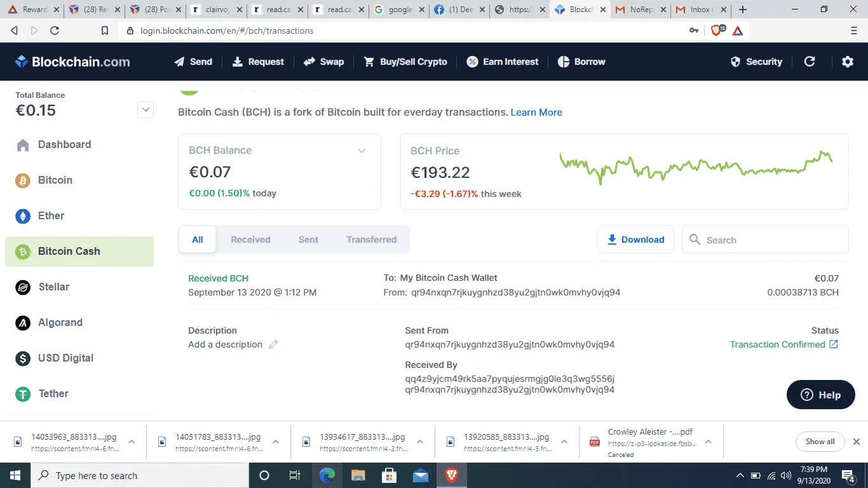Open Microsoft Edge from taskbar
Image resolution: width=868 pixels, height=488 pixels.
(327, 475)
